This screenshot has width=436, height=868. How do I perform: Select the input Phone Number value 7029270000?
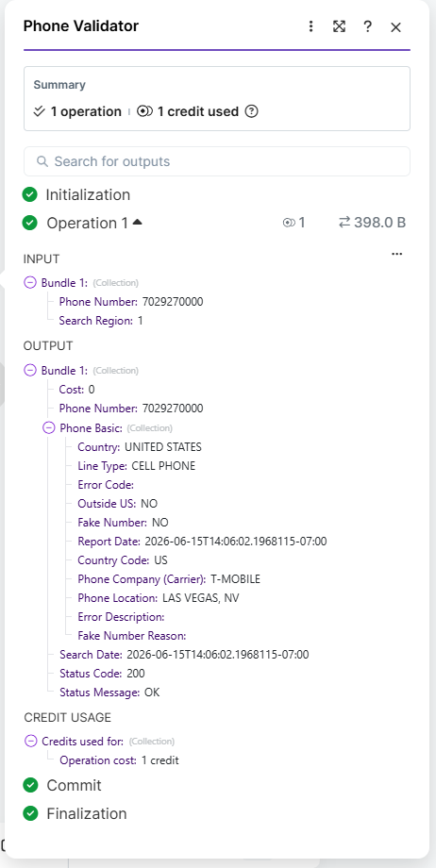173,302
